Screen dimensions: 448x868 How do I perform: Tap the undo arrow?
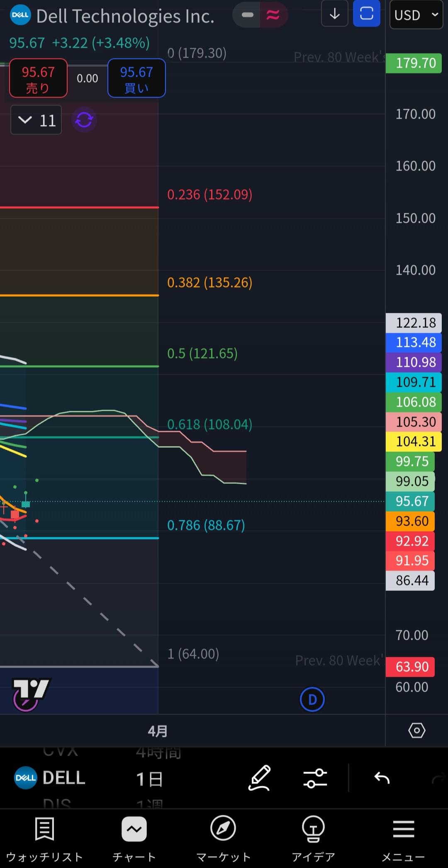(x=382, y=778)
